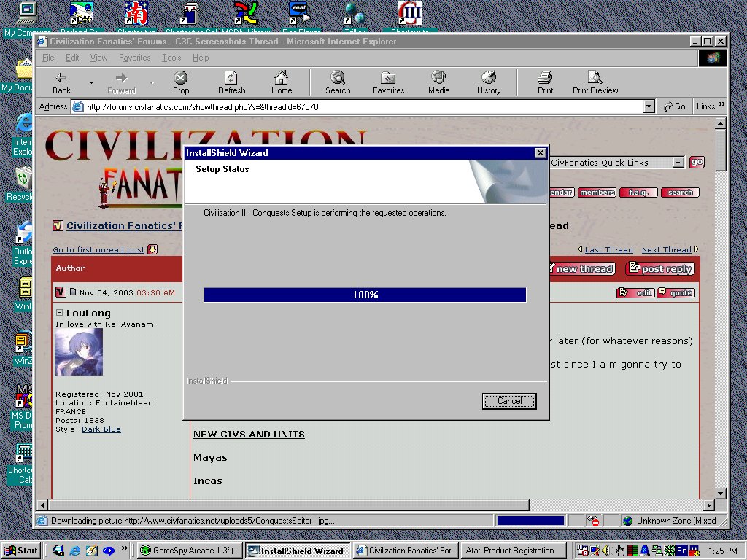
Task: Follow the Next Thread link
Action: coord(667,249)
